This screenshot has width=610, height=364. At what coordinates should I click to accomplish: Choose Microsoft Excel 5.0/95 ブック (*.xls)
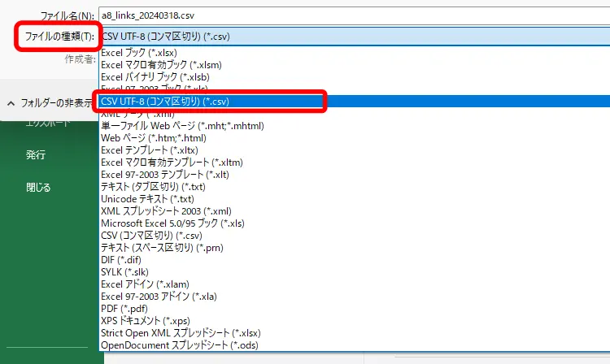coord(172,223)
